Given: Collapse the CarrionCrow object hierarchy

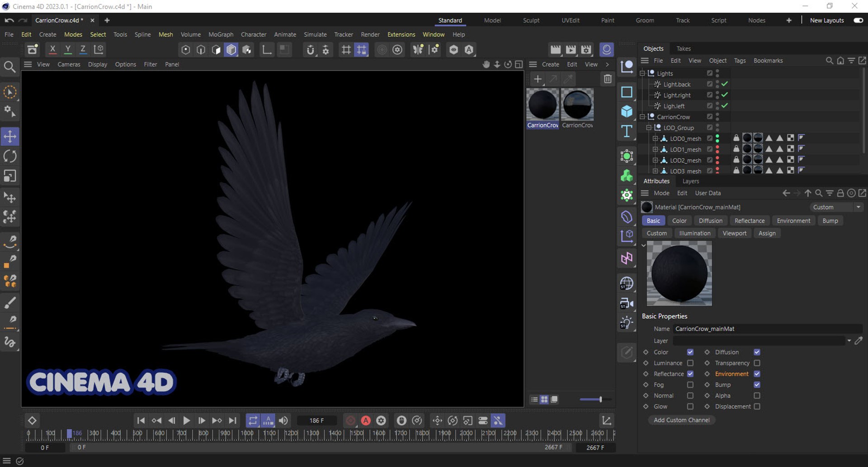Looking at the screenshot, I should (x=642, y=117).
